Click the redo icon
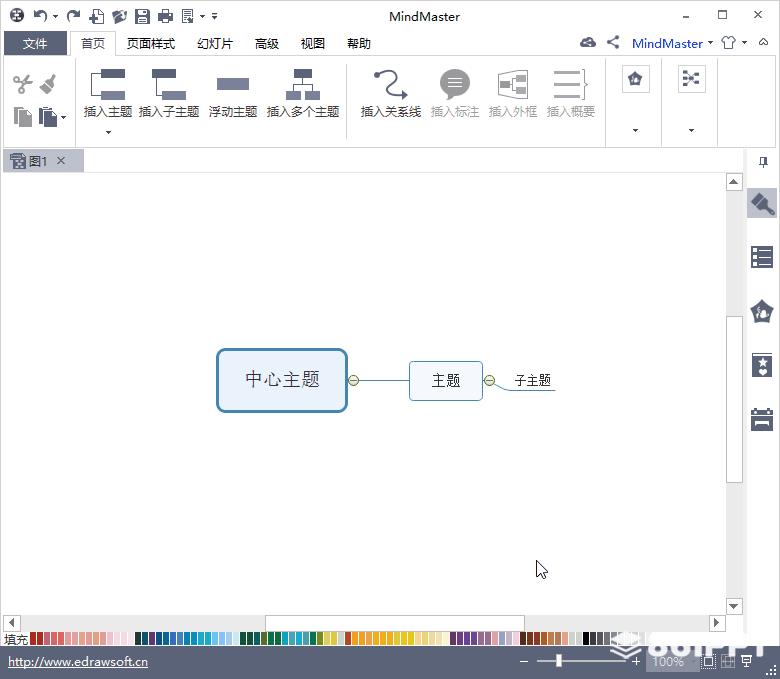780x679 pixels. click(x=74, y=16)
